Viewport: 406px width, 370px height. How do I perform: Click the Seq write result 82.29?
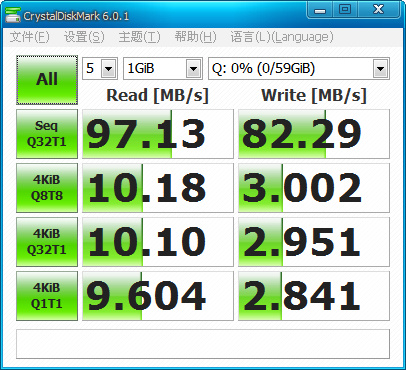click(314, 134)
